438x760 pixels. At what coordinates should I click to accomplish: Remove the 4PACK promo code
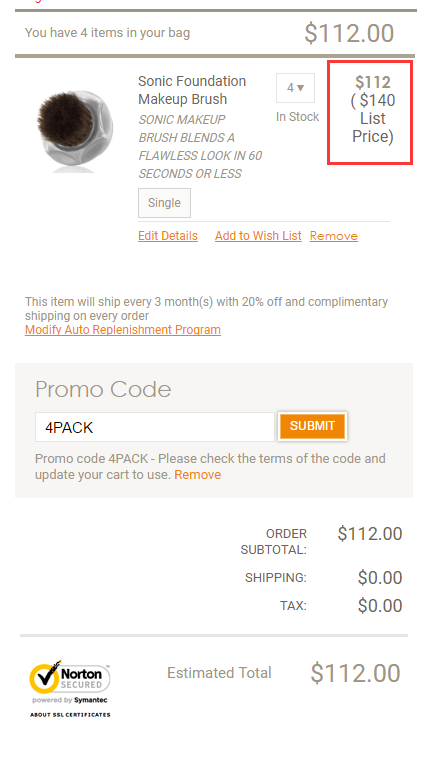coord(198,475)
